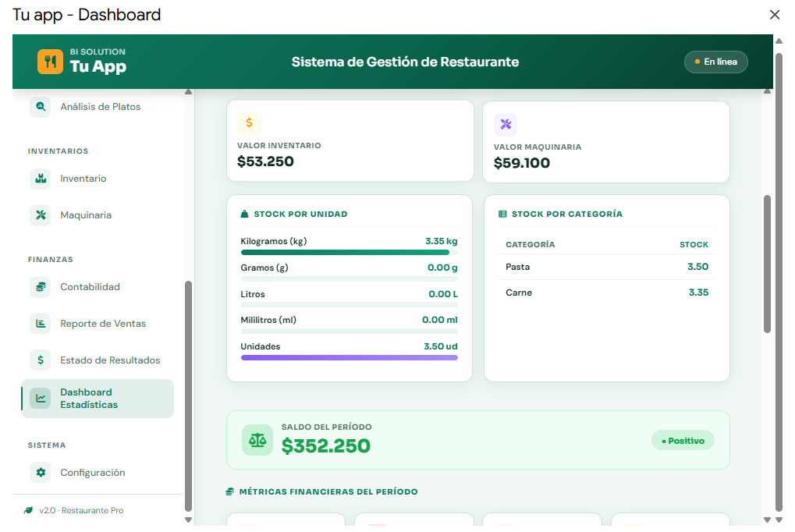Click the 3.35 kg value
The image size is (795, 532).
(441, 241)
